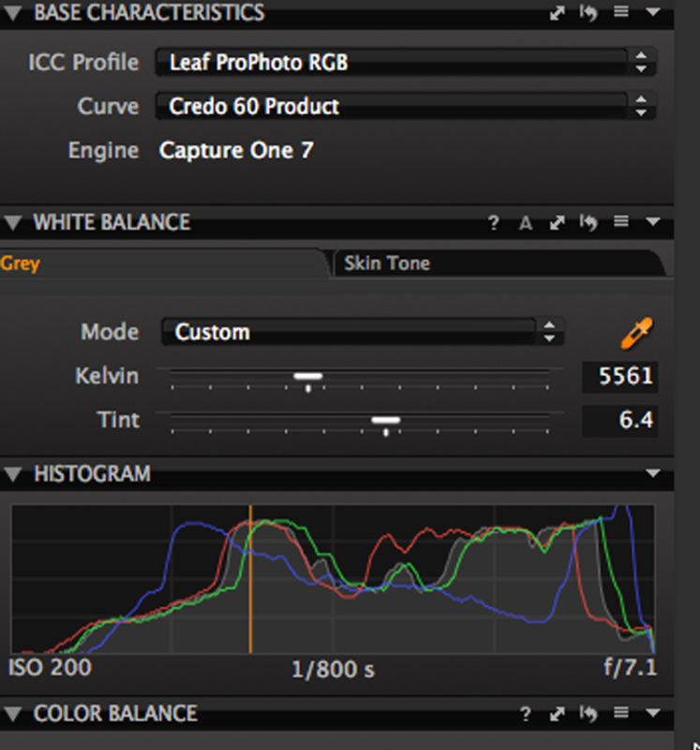Image resolution: width=700 pixels, height=750 pixels.
Task: Click the Tint value field showing 6.4
Action: pyautogui.click(x=619, y=420)
